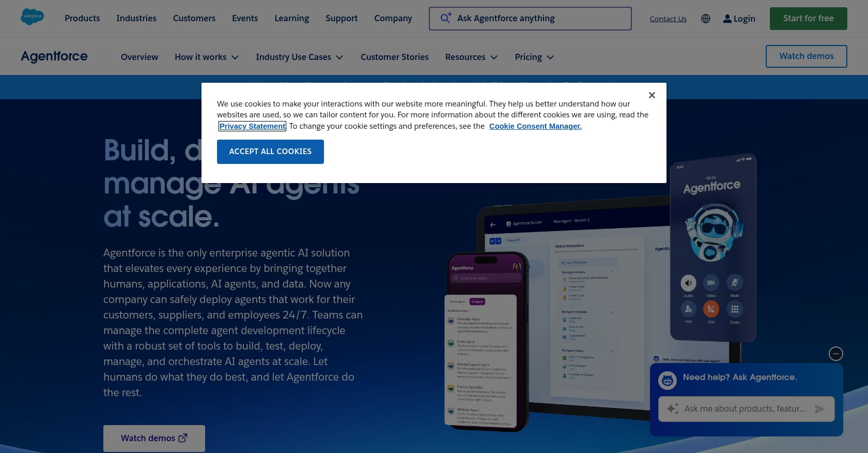Screen dimensions: 868x453
Task: Accept all cookies
Action: (x=270, y=152)
